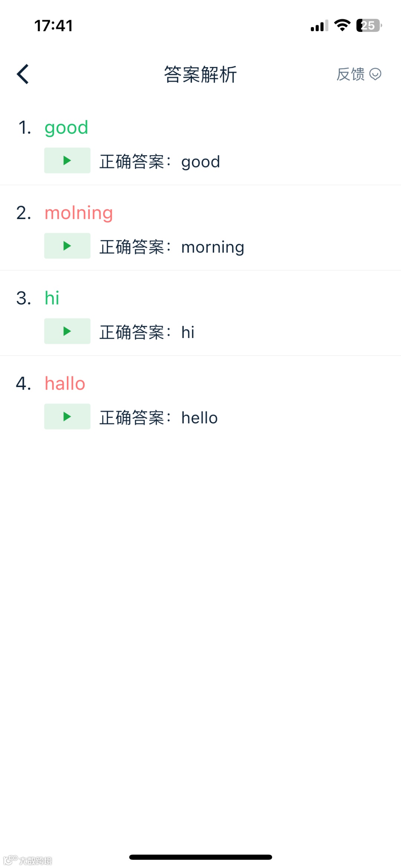Select the wrong answer 'hallo'
This screenshot has width=401, height=868.
pos(65,384)
